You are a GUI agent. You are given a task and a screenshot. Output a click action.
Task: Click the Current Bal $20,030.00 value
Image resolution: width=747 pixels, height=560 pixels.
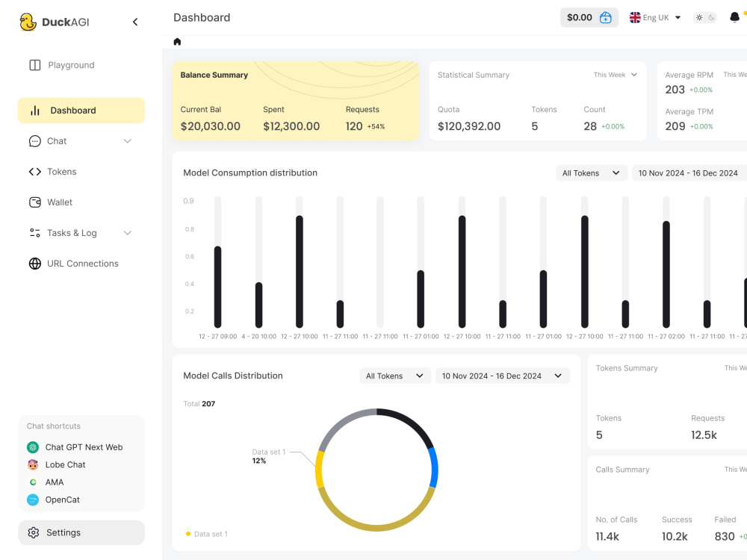point(210,126)
